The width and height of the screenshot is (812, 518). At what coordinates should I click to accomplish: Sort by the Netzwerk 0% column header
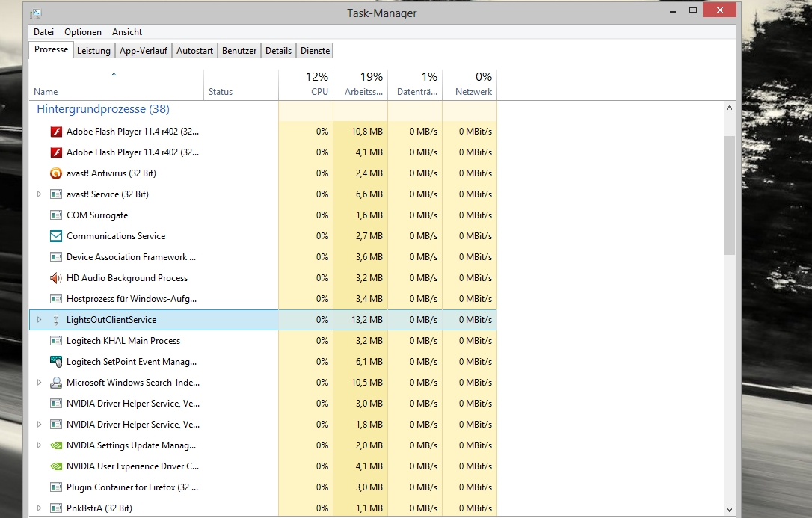tap(470, 84)
